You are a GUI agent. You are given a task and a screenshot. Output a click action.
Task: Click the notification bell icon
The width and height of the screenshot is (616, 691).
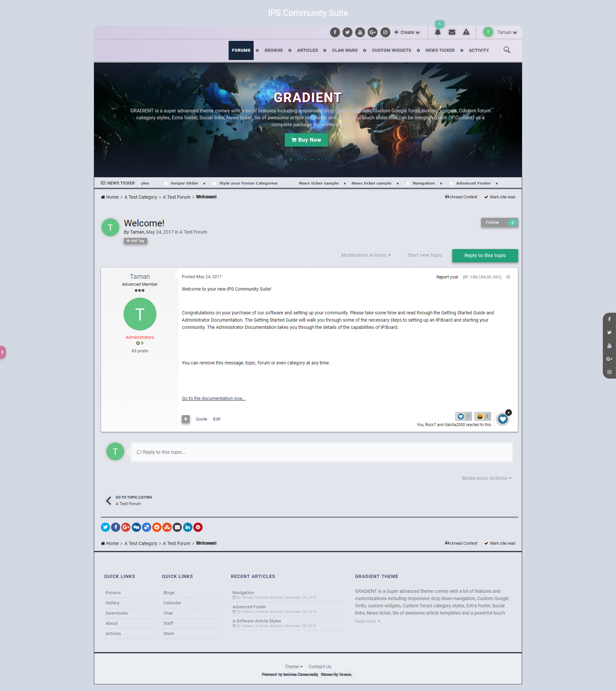point(438,32)
